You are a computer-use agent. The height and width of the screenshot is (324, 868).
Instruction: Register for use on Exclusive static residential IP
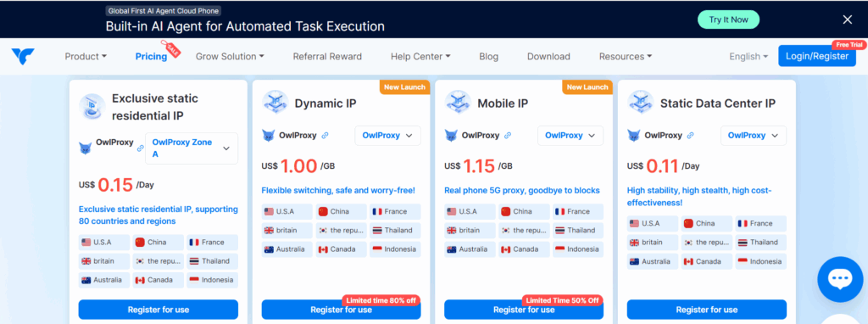point(159,310)
